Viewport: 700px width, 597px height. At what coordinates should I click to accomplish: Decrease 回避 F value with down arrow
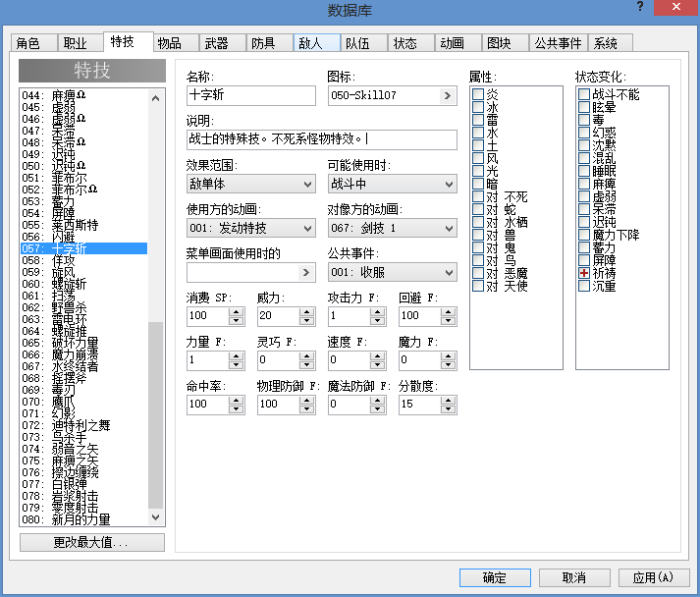(x=449, y=320)
